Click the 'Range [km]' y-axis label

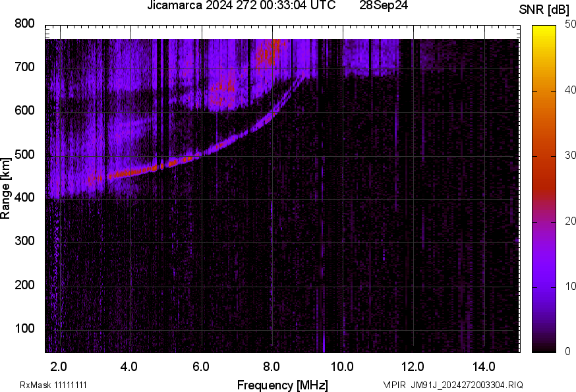pyautogui.click(x=6, y=188)
